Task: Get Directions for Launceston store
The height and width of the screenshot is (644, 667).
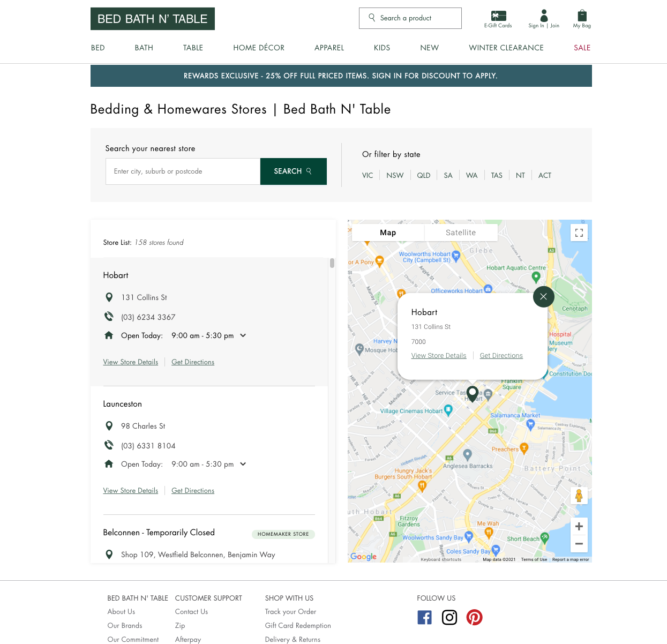Action: (x=193, y=491)
